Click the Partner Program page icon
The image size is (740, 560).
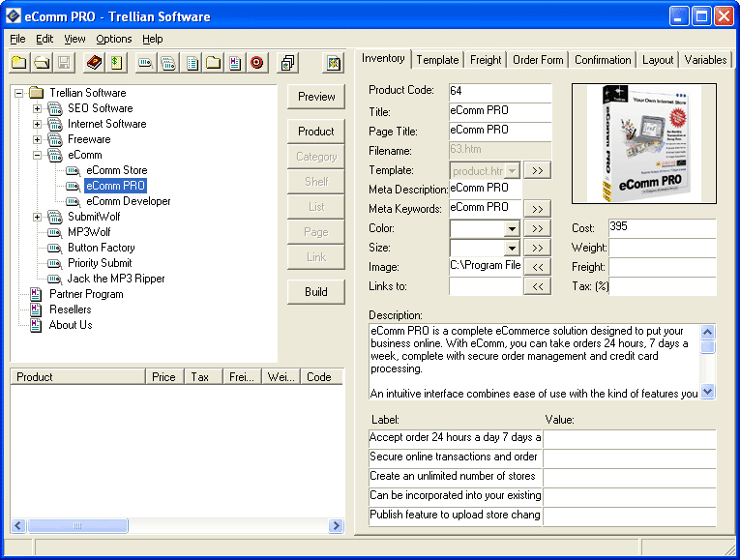click(x=36, y=294)
